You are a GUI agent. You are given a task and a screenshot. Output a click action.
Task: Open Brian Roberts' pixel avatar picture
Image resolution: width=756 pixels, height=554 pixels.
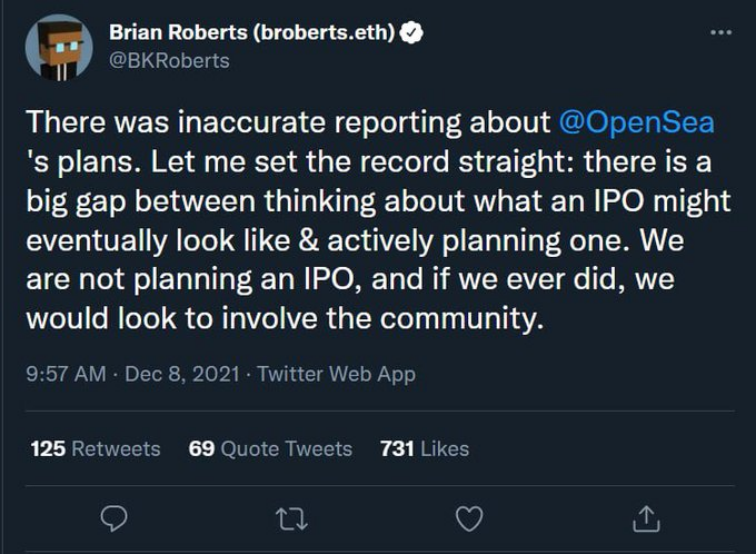pos(58,47)
